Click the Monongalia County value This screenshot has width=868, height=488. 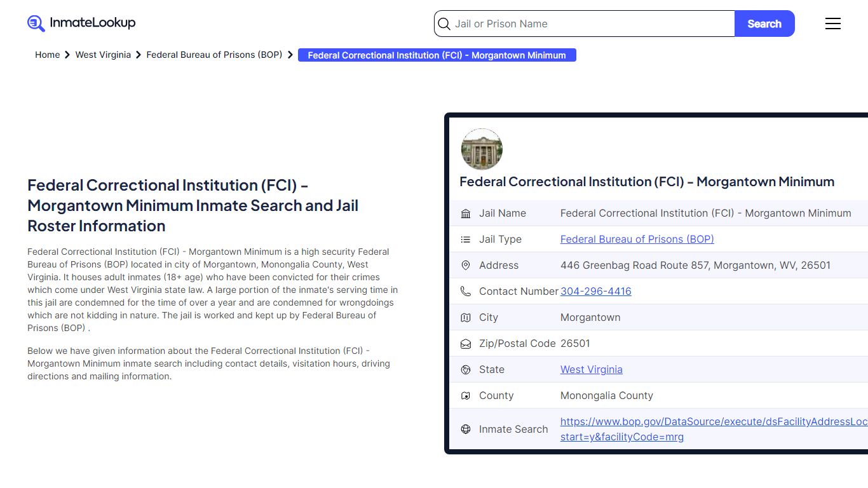(607, 396)
